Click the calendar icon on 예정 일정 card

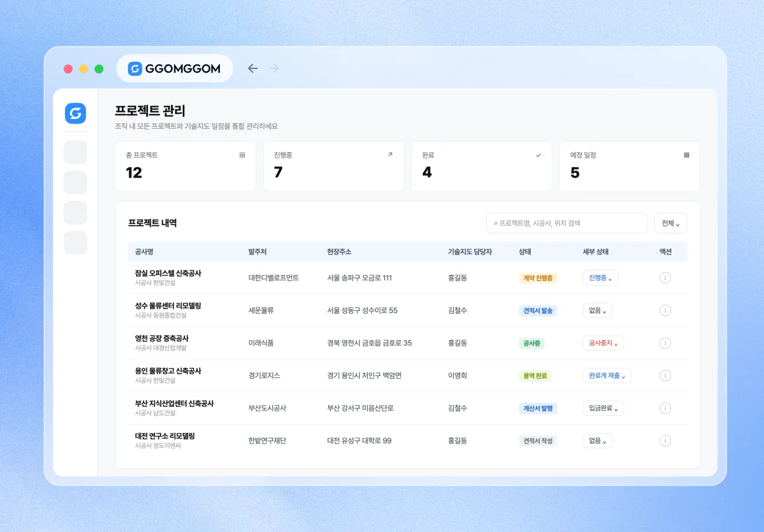point(686,155)
